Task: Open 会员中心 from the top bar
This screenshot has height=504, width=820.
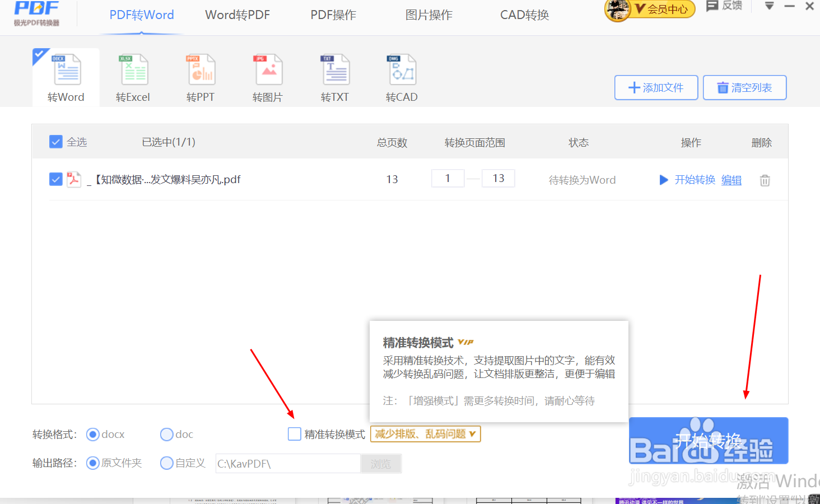Action: (658, 10)
